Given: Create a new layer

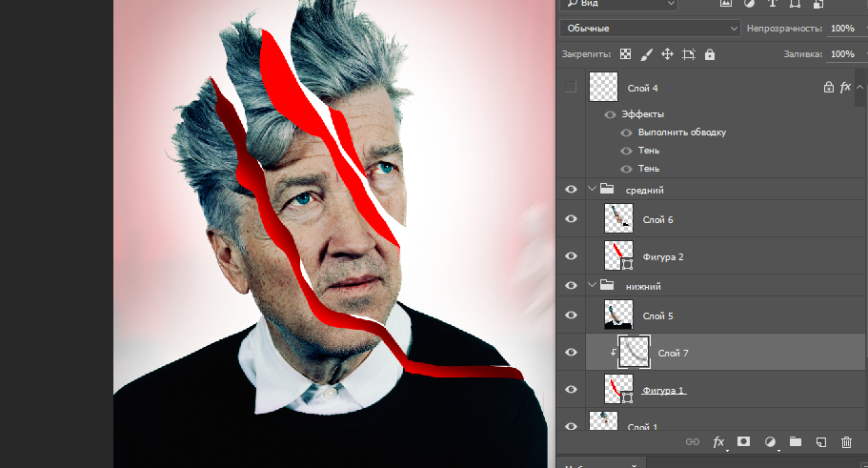Looking at the screenshot, I should click(821, 442).
